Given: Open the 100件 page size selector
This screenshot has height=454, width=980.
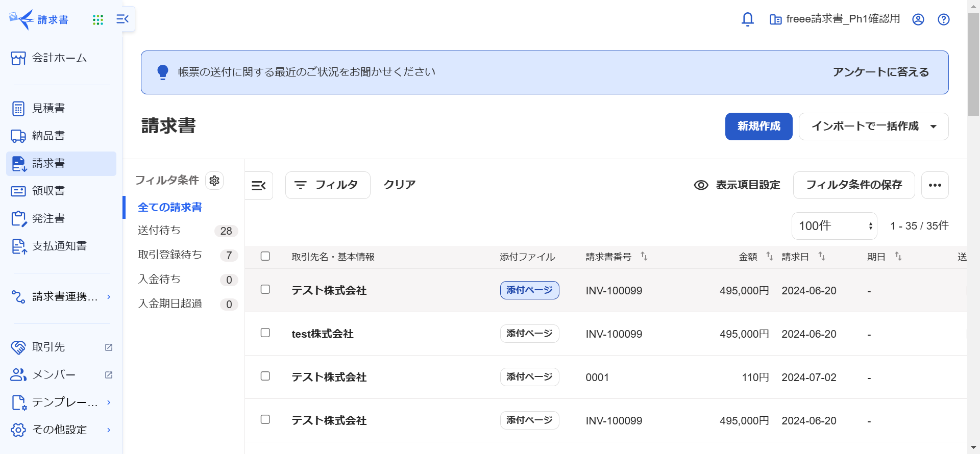Looking at the screenshot, I should (x=834, y=226).
